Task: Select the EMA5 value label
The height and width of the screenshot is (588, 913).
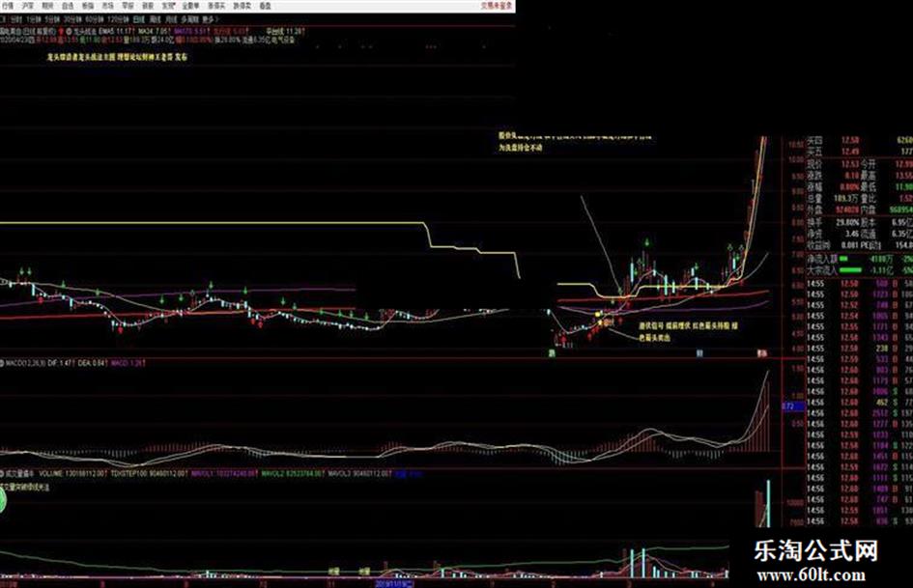Action: [117, 32]
